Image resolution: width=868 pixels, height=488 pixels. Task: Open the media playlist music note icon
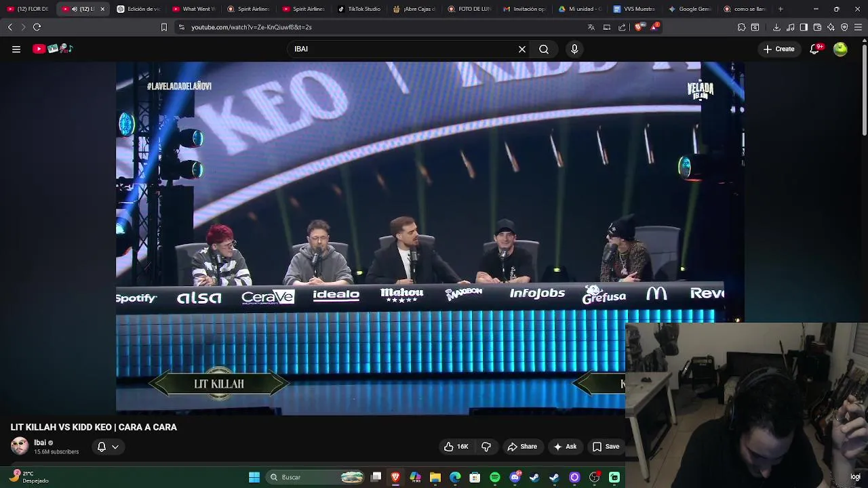(790, 27)
